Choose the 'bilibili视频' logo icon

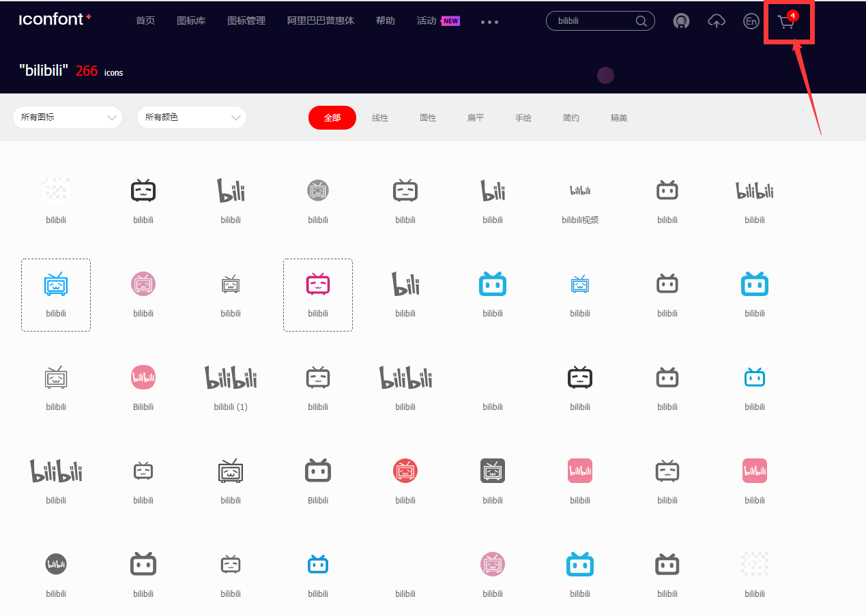tap(580, 191)
